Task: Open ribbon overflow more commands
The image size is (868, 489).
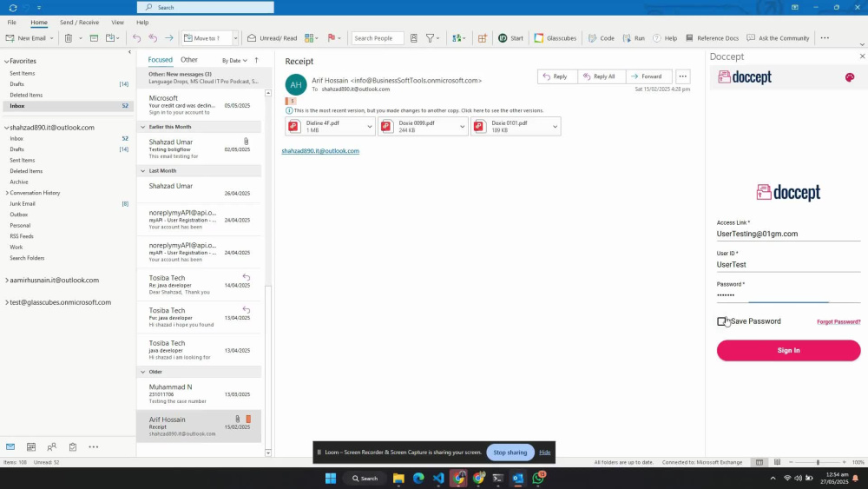Action: pos(825,38)
